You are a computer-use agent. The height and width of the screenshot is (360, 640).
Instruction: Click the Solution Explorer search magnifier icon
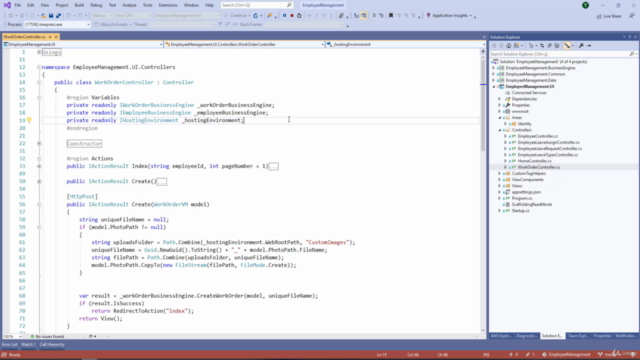coord(631,54)
